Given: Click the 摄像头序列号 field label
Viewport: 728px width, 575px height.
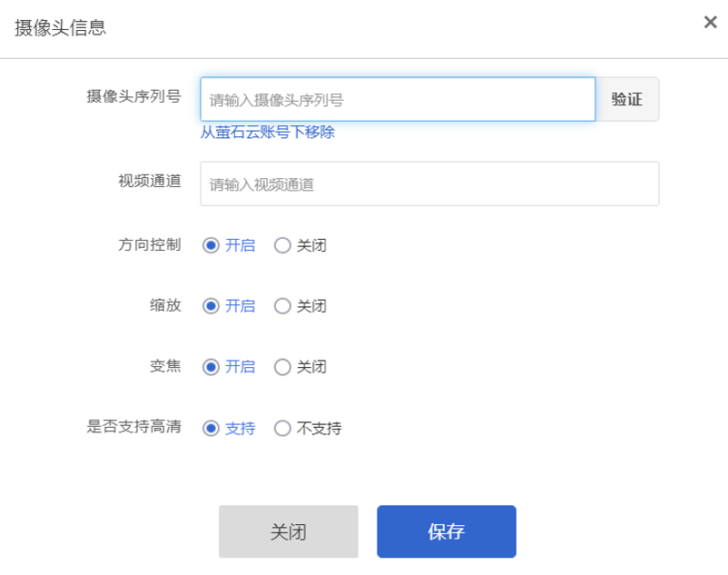Looking at the screenshot, I should (x=133, y=96).
